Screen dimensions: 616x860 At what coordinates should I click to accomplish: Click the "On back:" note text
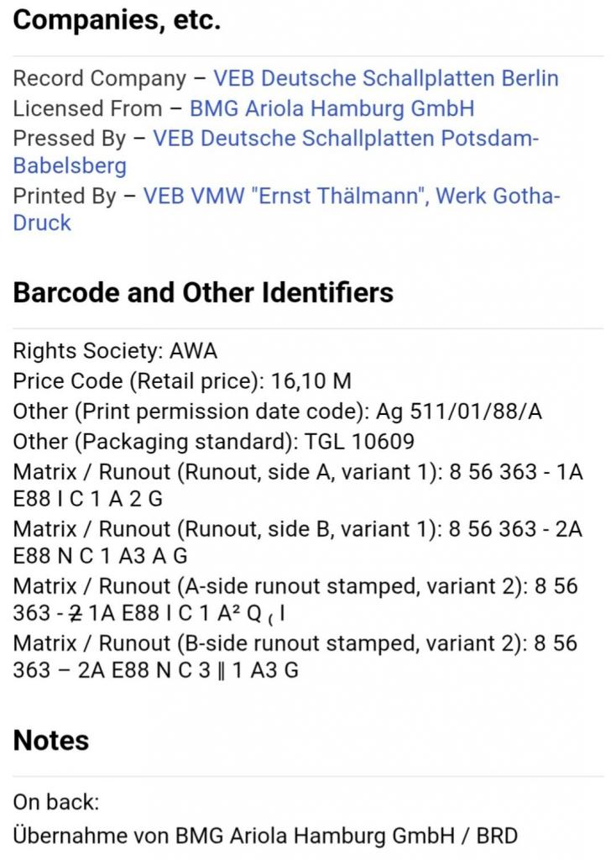point(55,802)
